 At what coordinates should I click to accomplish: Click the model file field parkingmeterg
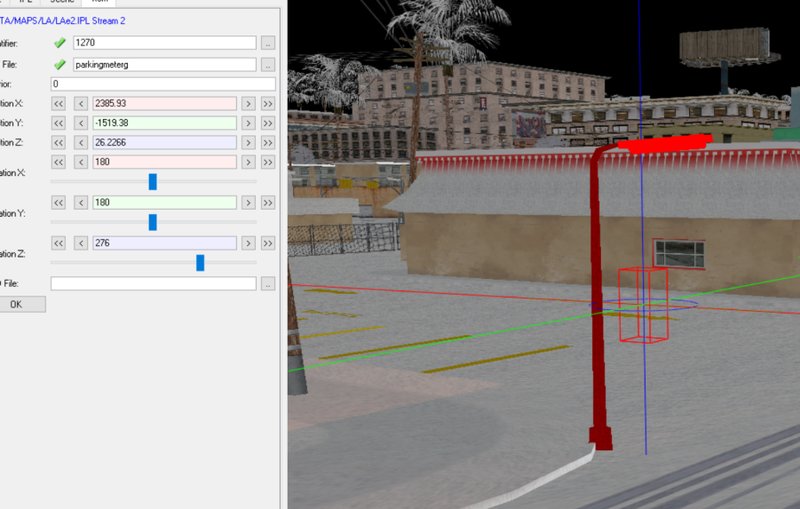point(165,65)
